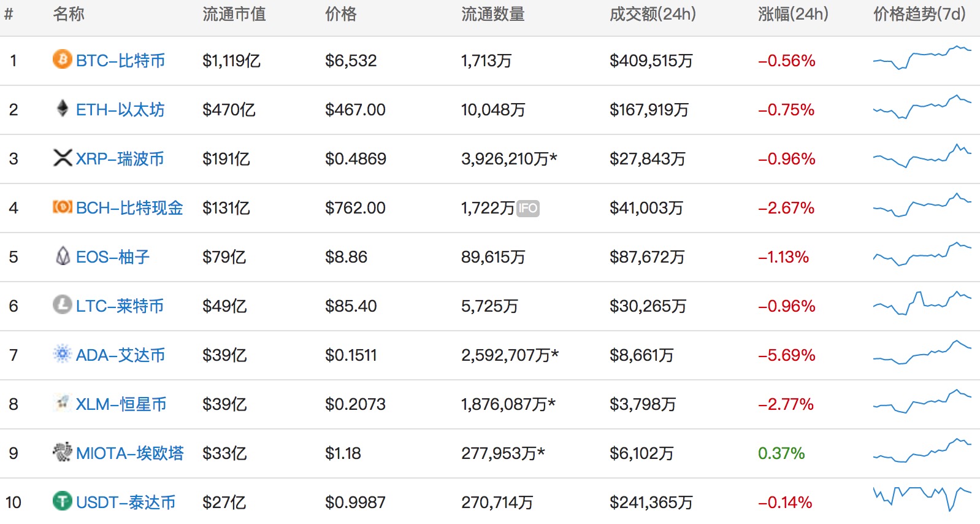Click the 名称 column header
The width and height of the screenshot is (980, 524).
tap(69, 14)
